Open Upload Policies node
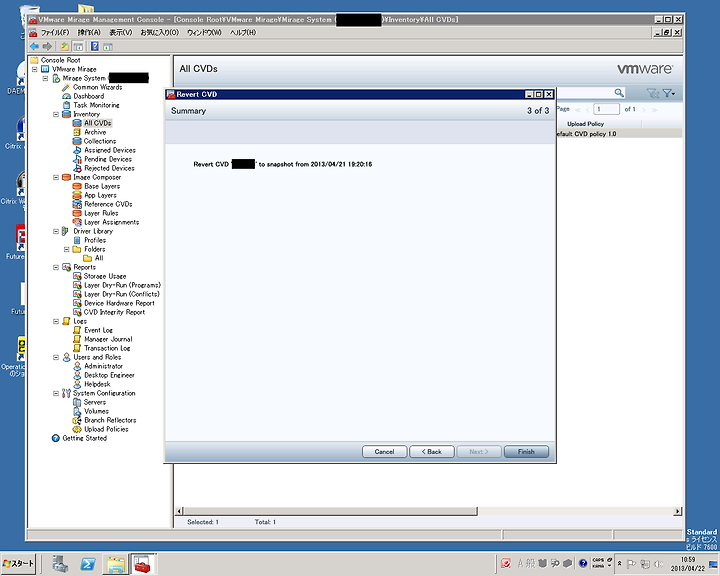This screenshot has width=720, height=576. (x=106, y=429)
